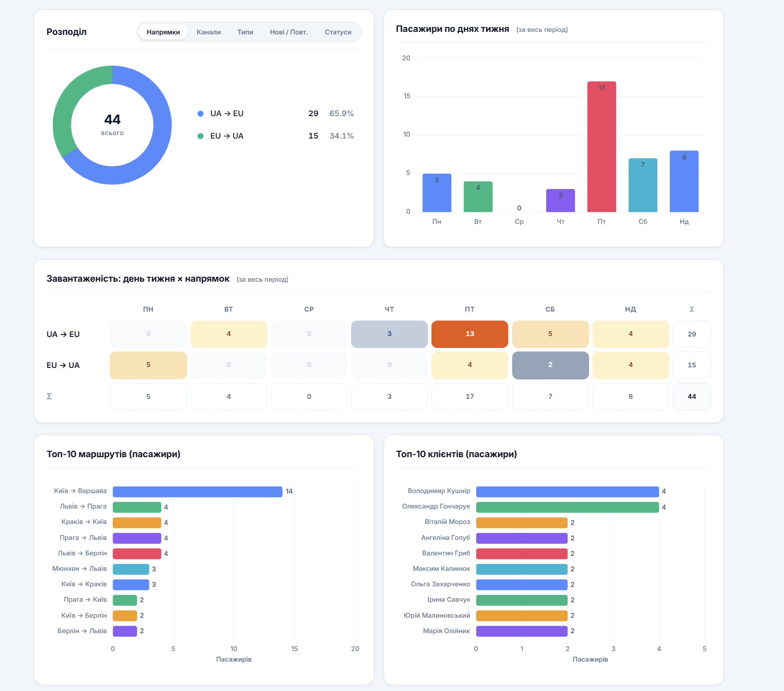Click the EU → UA ПТ cell with 4
Viewport: 784px width, 691px height.
470,365
